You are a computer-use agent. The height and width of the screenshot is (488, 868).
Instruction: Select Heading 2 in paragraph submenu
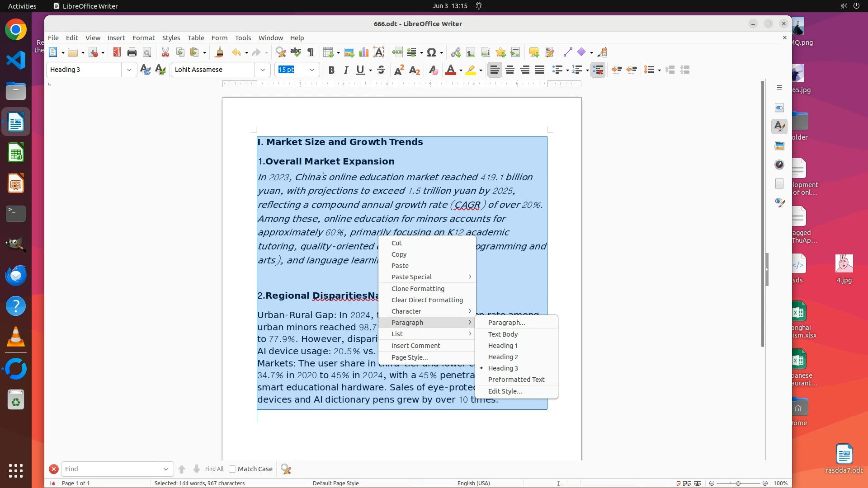point(503,357)
